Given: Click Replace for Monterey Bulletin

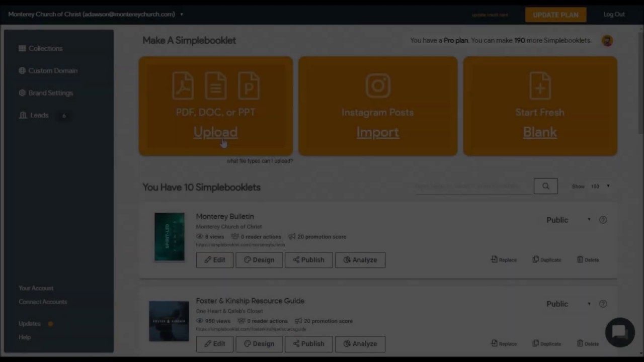Looking at the screenshot, I should coord(504,259).
